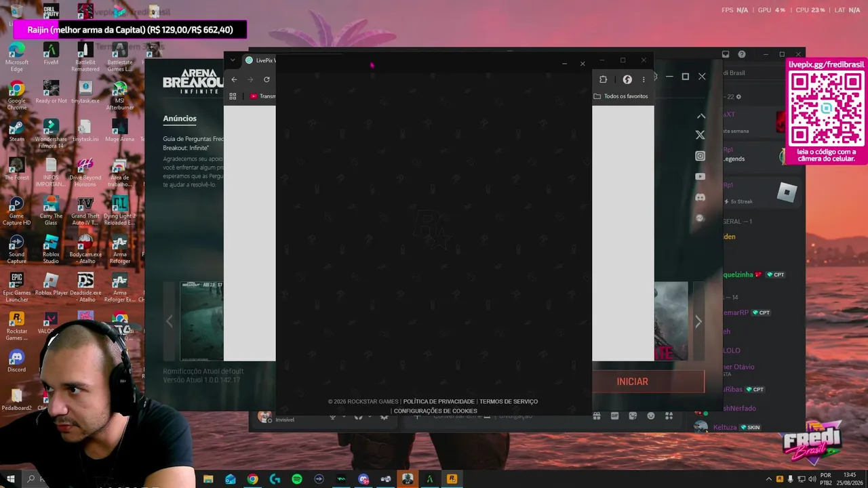Click the Anúncios heading in the launcher
868x488 pixels.
(180, 119)
